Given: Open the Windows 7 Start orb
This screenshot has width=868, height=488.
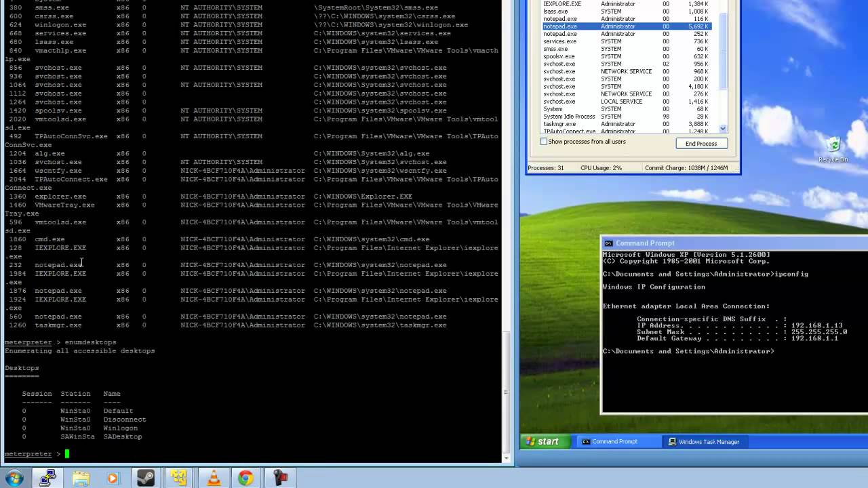Looking at the screenshot, I should [14, 479].
